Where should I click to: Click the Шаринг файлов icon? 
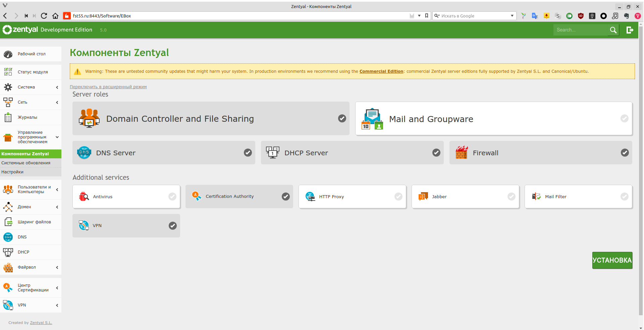(8, 222)
